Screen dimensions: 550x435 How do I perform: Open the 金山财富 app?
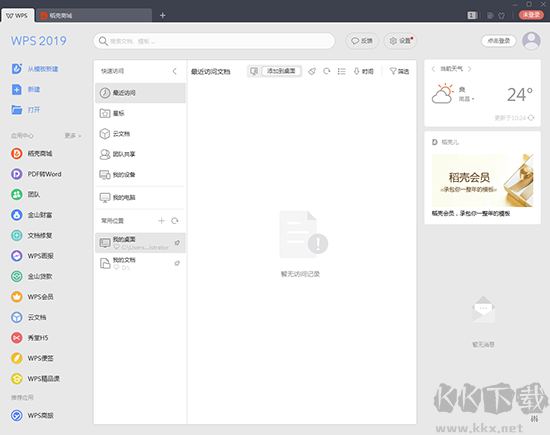click(32, 215)
